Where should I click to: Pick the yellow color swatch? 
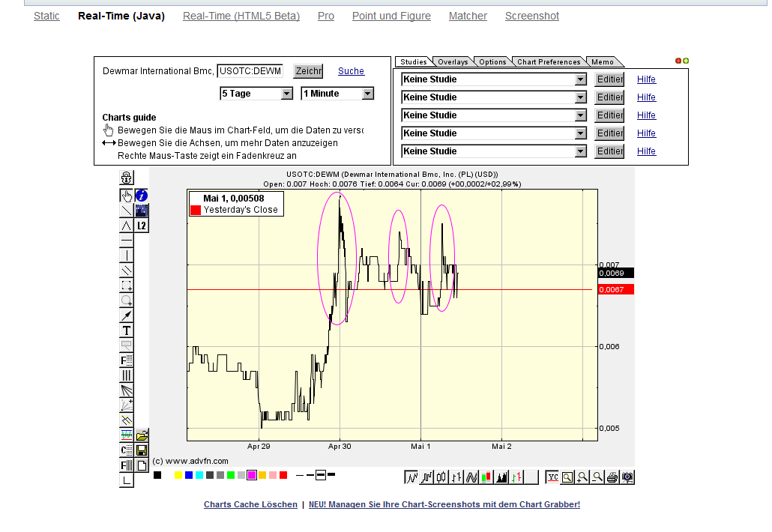pos(178,475)
